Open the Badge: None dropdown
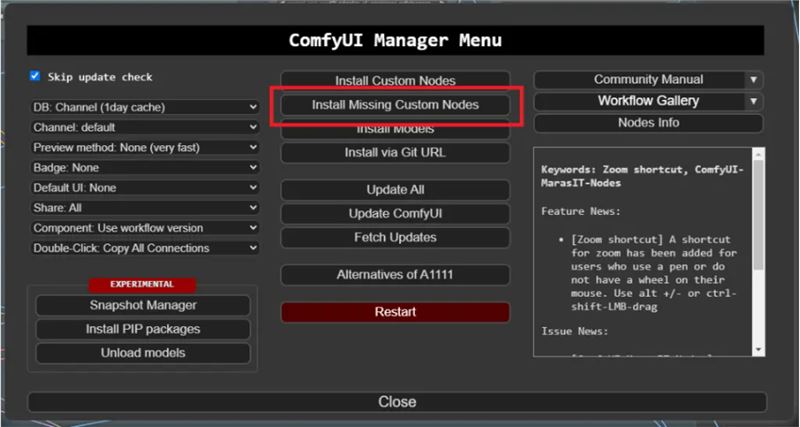 (145, 167)
